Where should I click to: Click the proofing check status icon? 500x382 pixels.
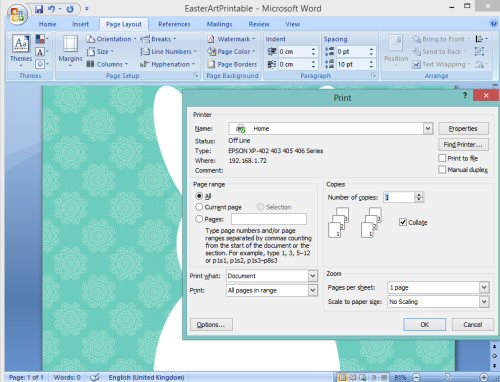(95, 377)
